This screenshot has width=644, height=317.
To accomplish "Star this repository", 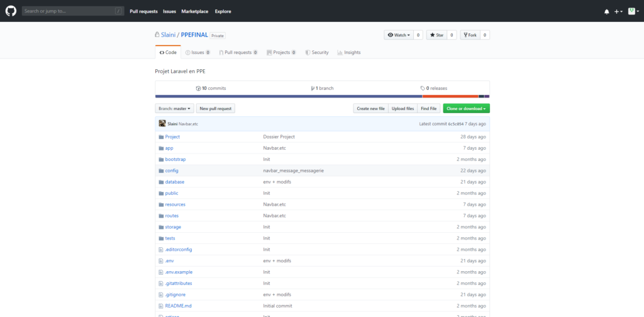I will pyautogui.click(x=436, y=35).
